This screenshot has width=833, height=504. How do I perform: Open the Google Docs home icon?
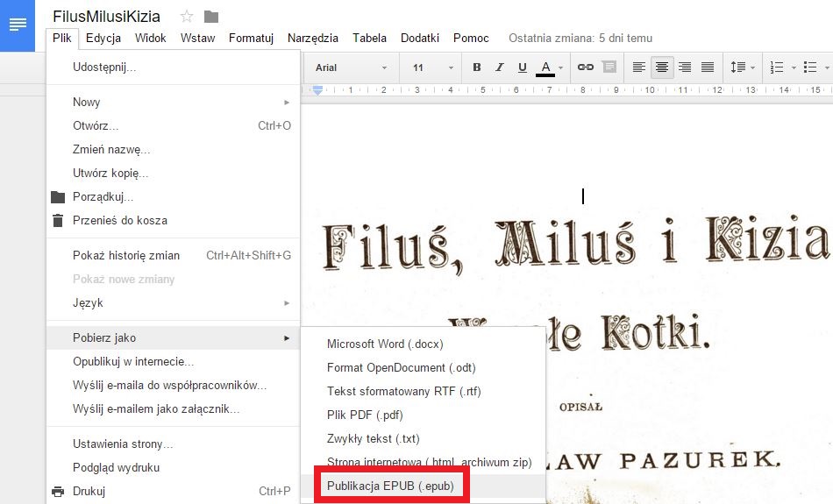(18, 25)
